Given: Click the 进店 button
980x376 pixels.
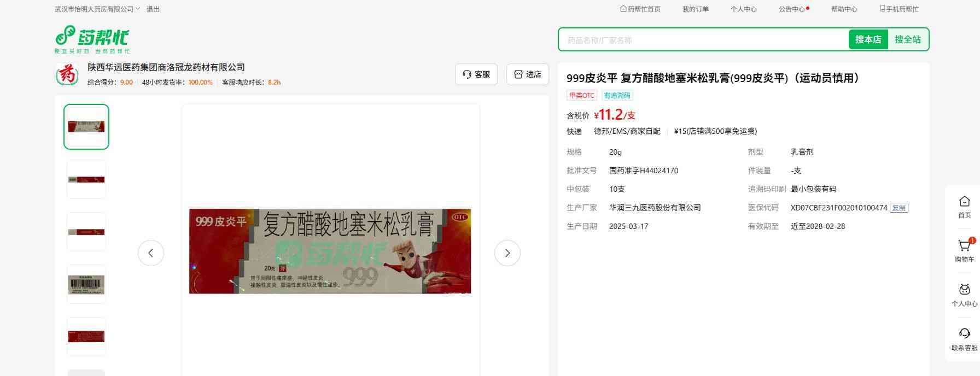Looking at the screenshot, I should [527, 74].
